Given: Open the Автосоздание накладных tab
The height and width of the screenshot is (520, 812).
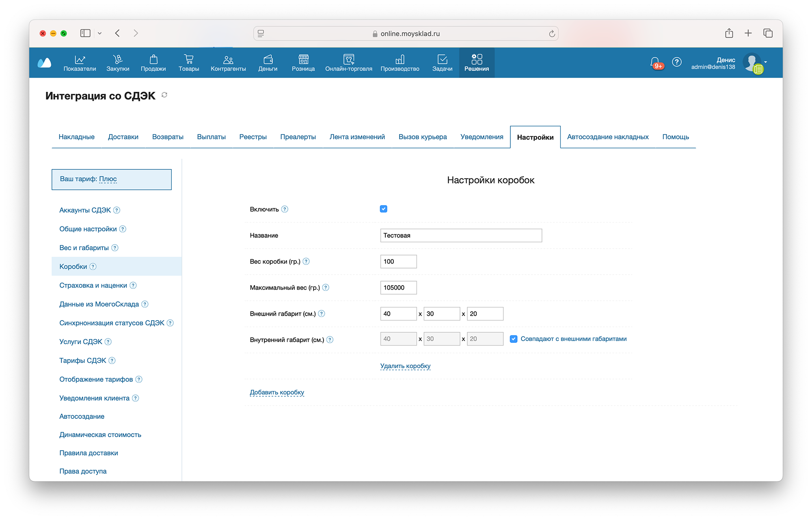Looking at the screenshot, I should tap(608, 137).
